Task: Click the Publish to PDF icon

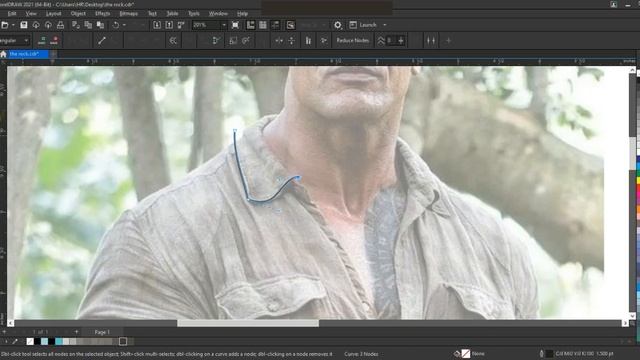Action: coord(181,25)
